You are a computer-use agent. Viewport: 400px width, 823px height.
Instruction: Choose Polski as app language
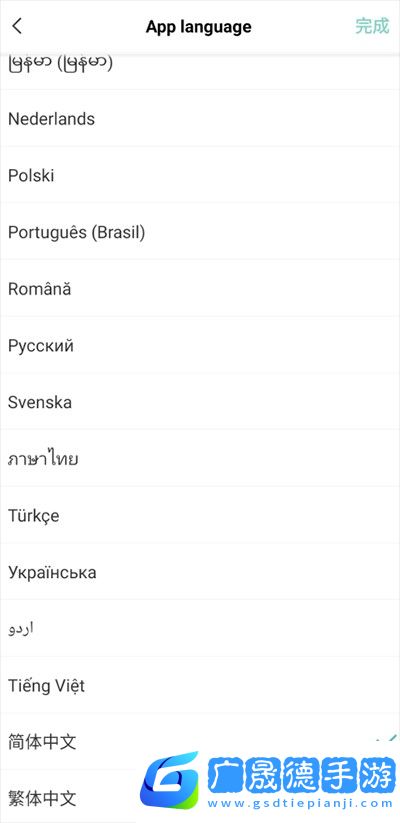pos(200,175)
